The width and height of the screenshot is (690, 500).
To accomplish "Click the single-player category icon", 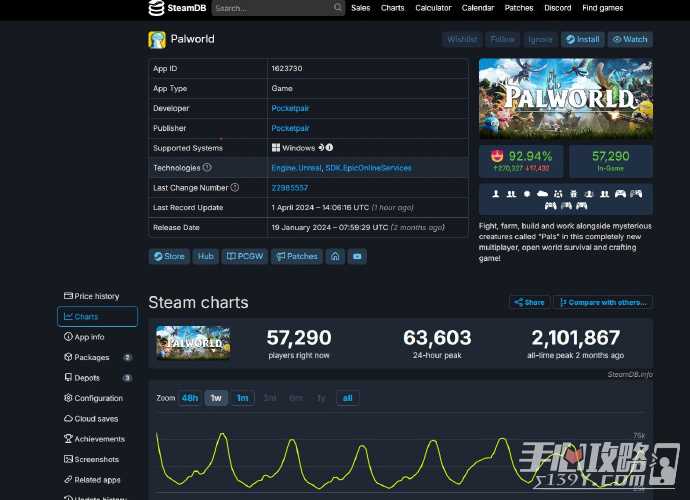I will click(x=495, y=194).
